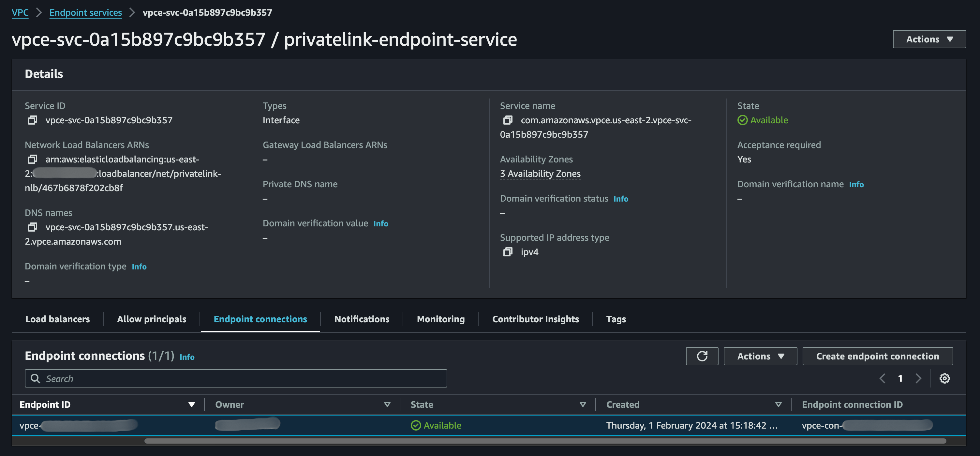
Task: Open the Monitoring tab
Action: 440,319
